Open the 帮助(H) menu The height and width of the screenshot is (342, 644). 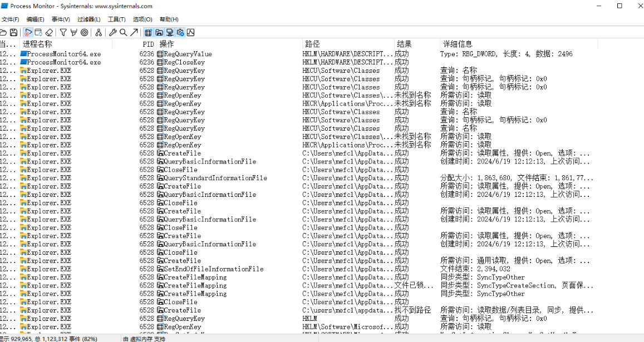[x=169, y=19]
